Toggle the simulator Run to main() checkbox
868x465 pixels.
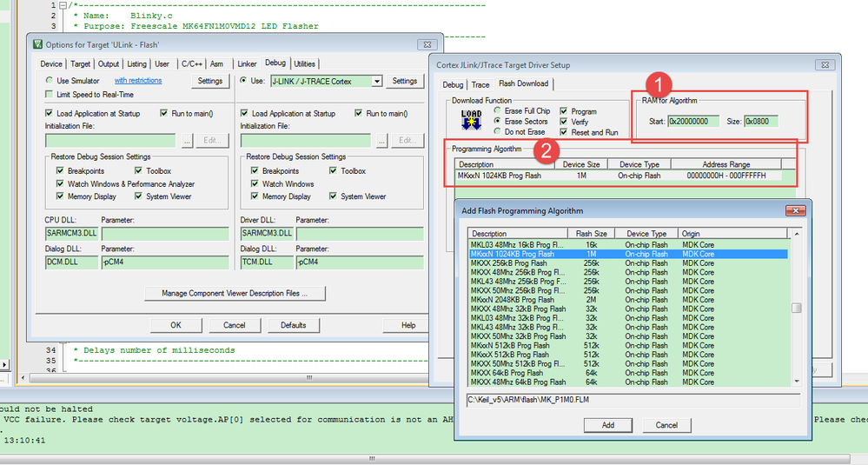point(164,113)
